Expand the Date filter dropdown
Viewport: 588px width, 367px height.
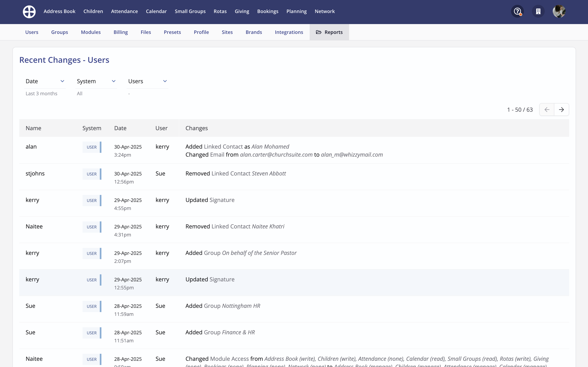[45, 81]
